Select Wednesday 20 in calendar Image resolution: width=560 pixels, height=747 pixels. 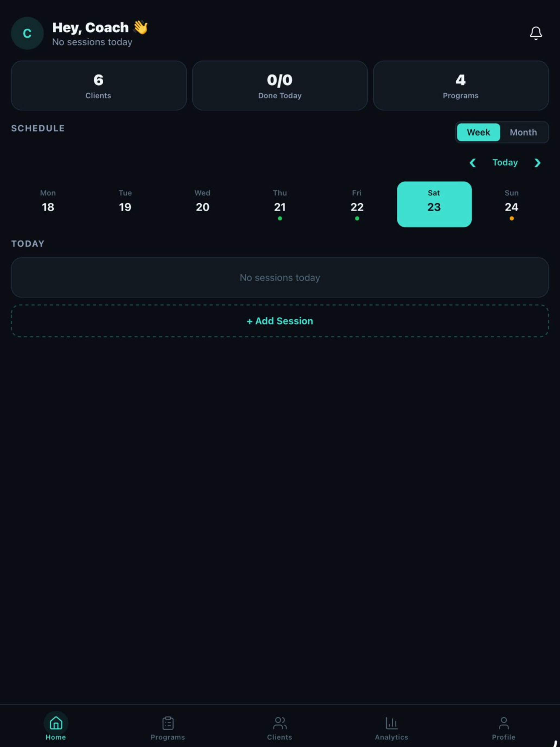(x=202, y=204)
